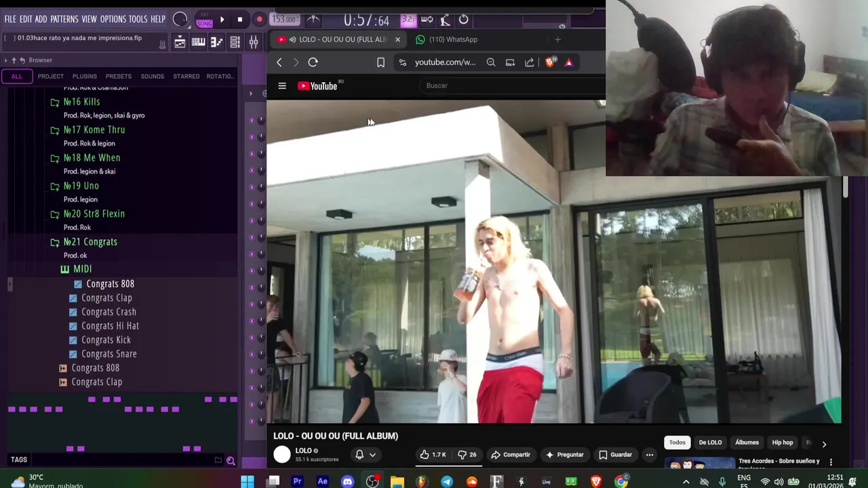Open Discord from the taskbar
This screenshot has height=488, width=868.
pyautogui.click(x=347, y=482)
